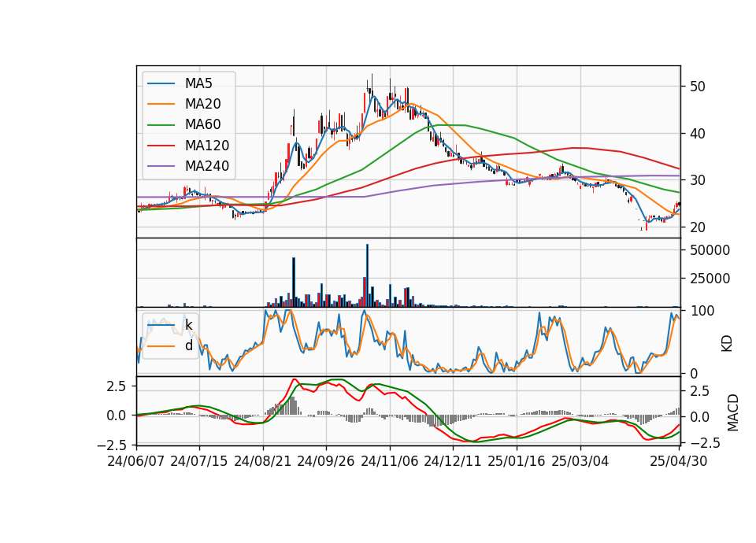756x543 pixels.
Task: Click the KD axis label
Action: click(x=727, y=344)
